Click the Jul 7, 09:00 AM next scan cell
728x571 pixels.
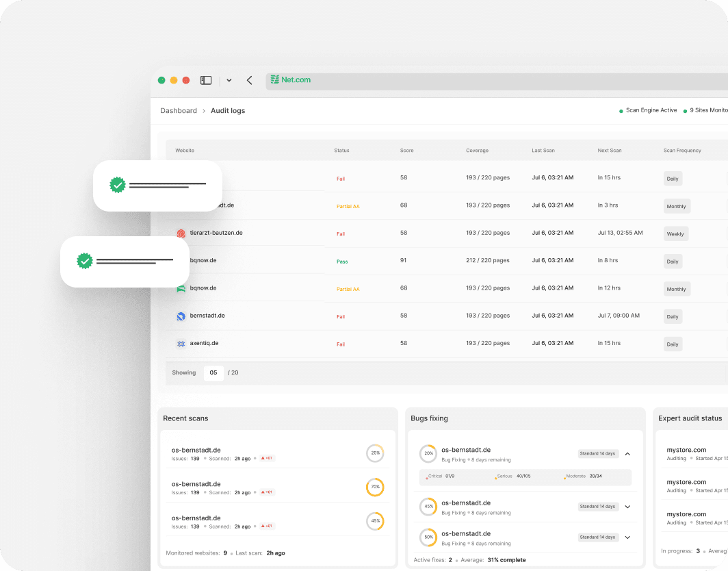(619, 316)
